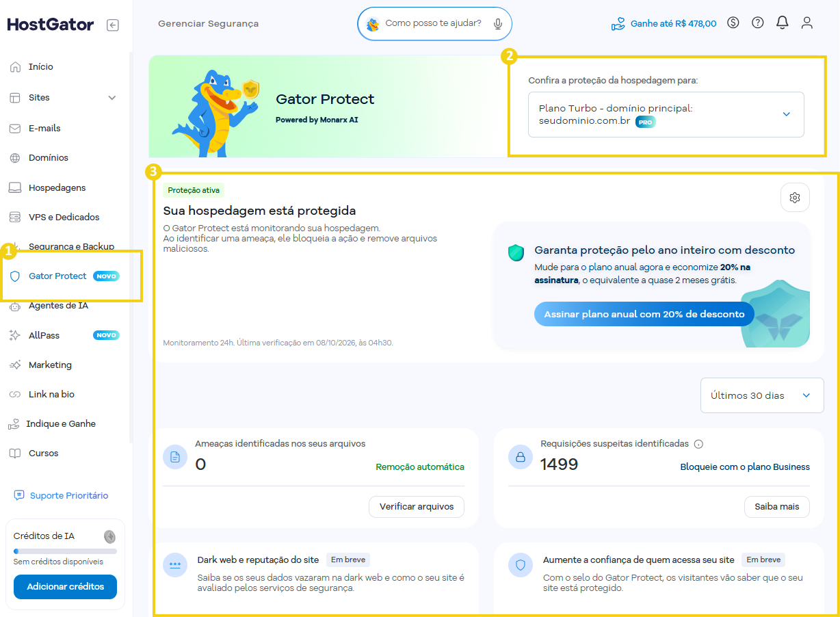Image resolution: width=840 pixels, height=617 pixels.
Task: Click the Domínios globe icon
Action: (15, 158)
